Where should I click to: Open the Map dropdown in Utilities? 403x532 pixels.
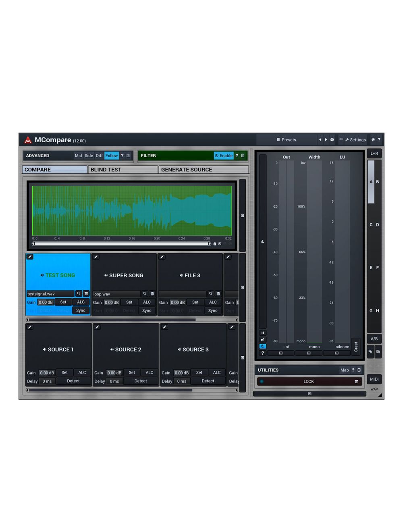click(345, 370)
